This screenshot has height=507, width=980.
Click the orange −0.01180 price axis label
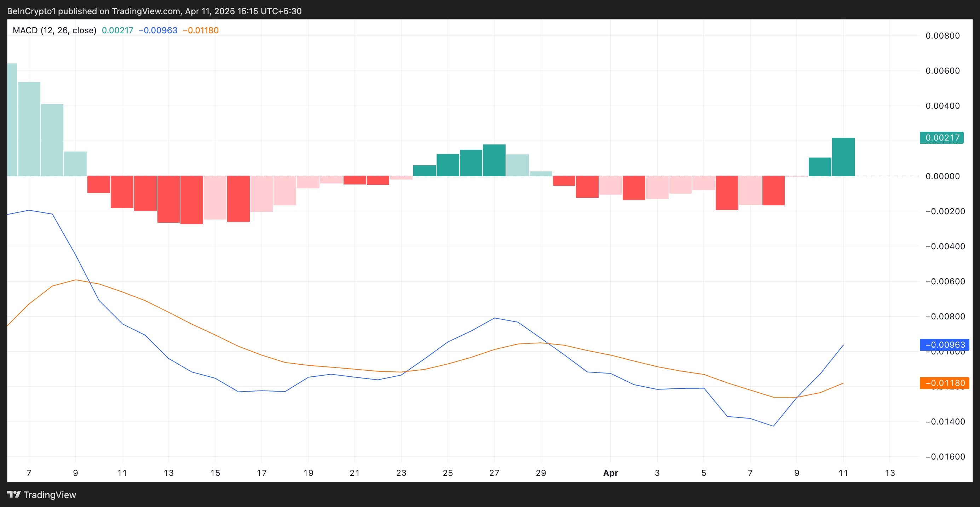944,383
